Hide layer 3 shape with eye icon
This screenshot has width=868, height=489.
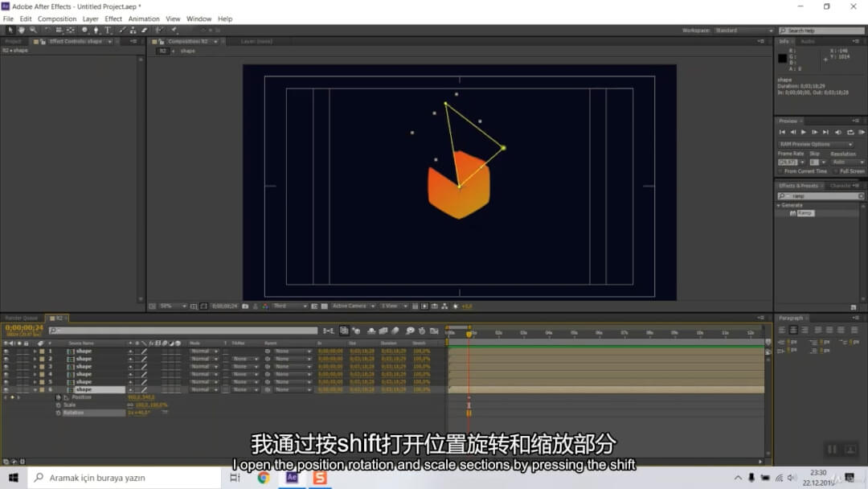point(6,367)
